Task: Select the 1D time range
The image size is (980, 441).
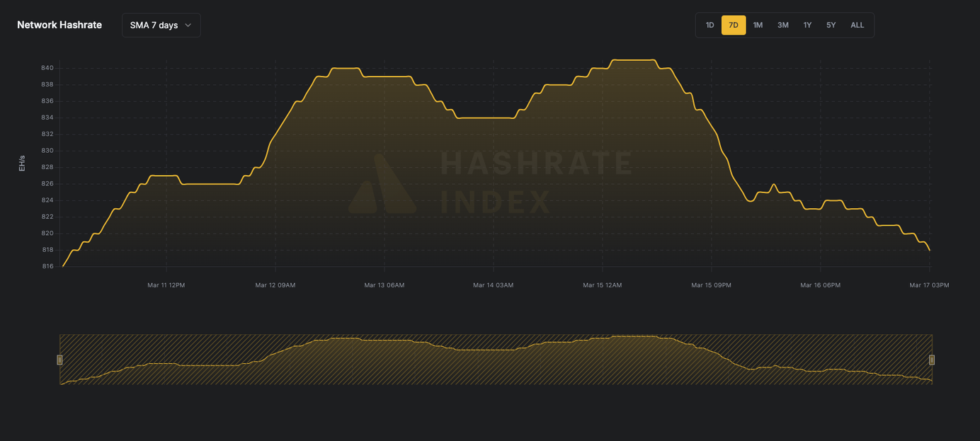Action: pyautogui.click(x=710, y=25)
